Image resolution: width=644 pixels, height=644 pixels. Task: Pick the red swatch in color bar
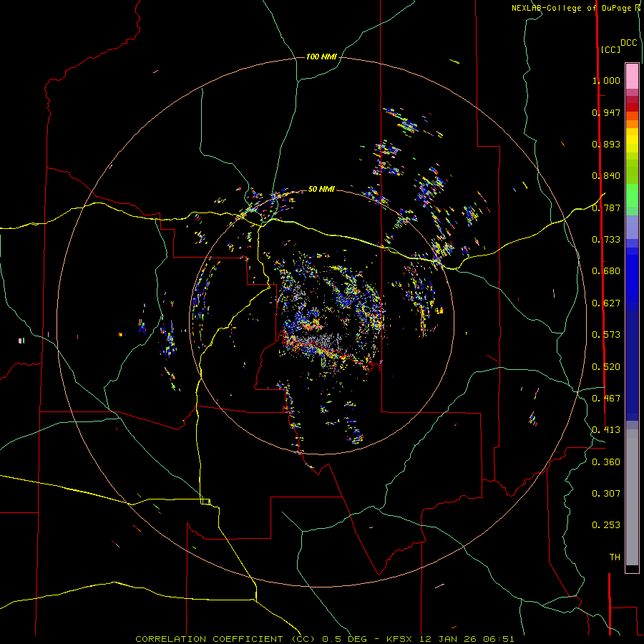632,107
